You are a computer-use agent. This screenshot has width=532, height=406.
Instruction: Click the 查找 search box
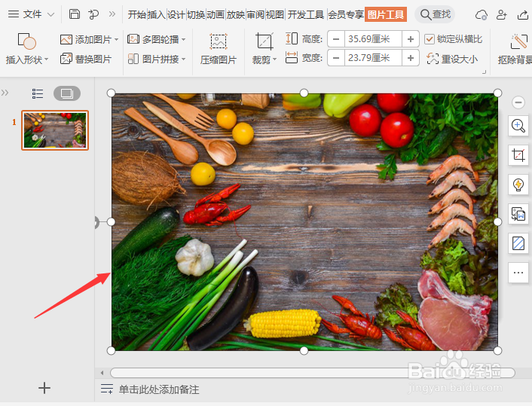pos(435,14)
